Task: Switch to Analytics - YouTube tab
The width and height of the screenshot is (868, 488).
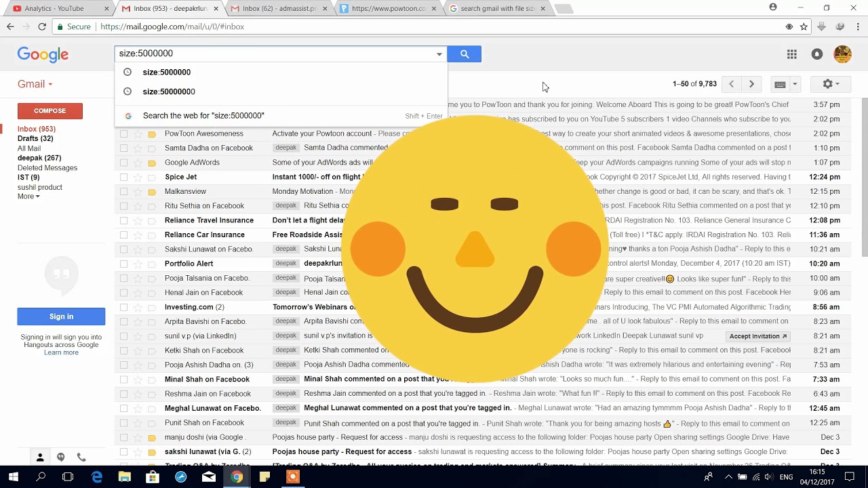Action: [58, 8]
